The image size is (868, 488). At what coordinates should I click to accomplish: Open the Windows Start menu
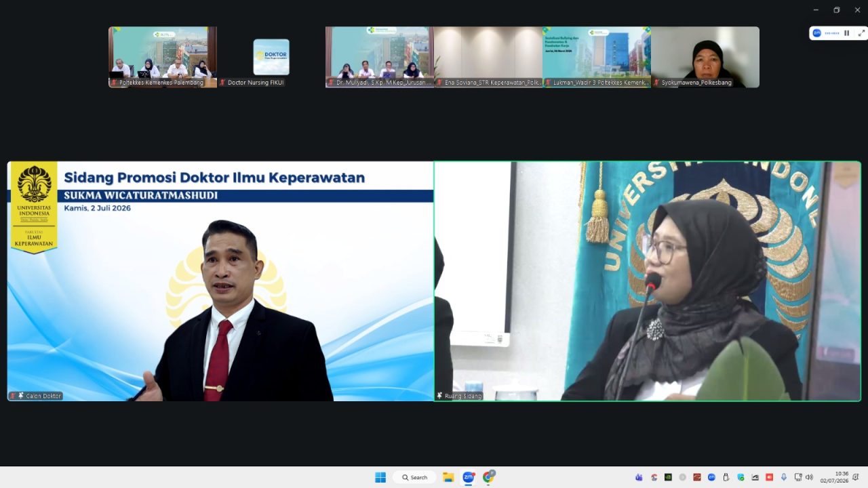[x=380, y=477]
